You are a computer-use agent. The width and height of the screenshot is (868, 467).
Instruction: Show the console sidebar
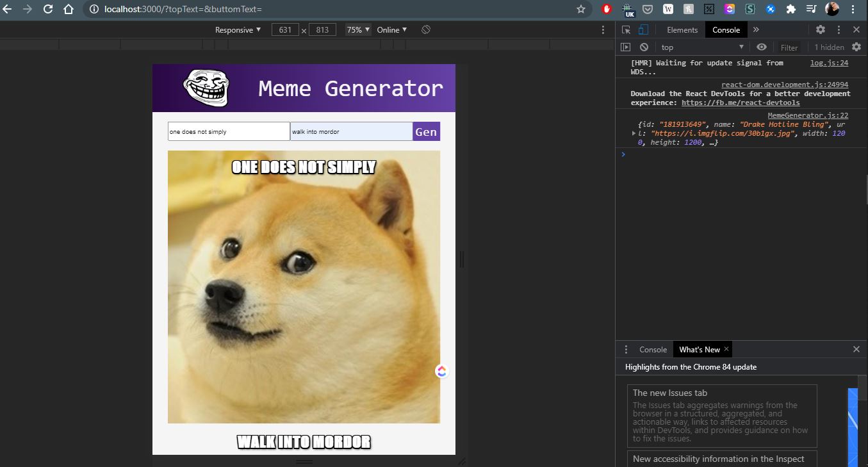626,47
